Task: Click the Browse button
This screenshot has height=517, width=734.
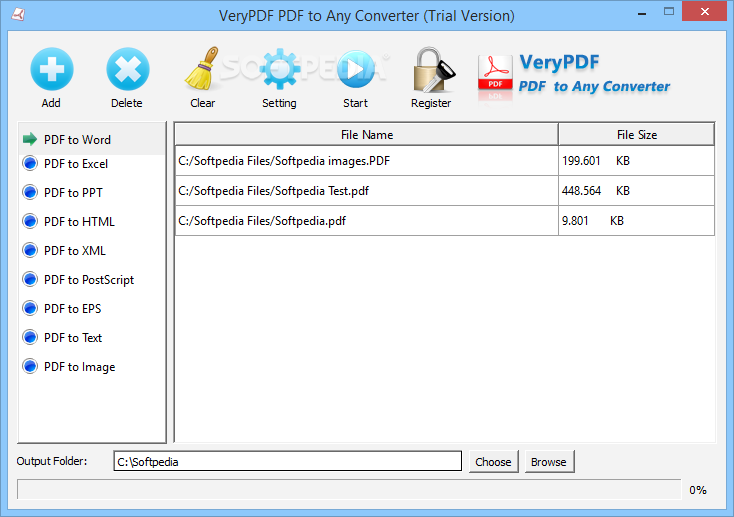Action: [x=549, y=462]
